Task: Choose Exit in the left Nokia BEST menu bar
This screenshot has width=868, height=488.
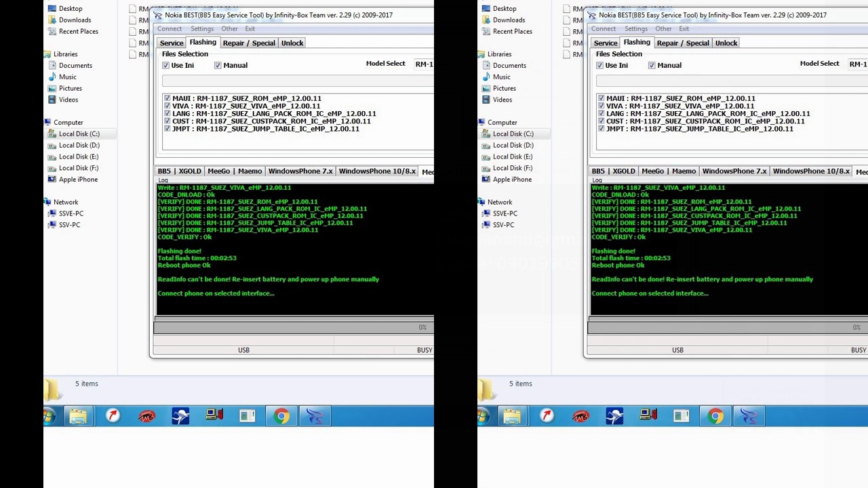Action: coord(250,28)
